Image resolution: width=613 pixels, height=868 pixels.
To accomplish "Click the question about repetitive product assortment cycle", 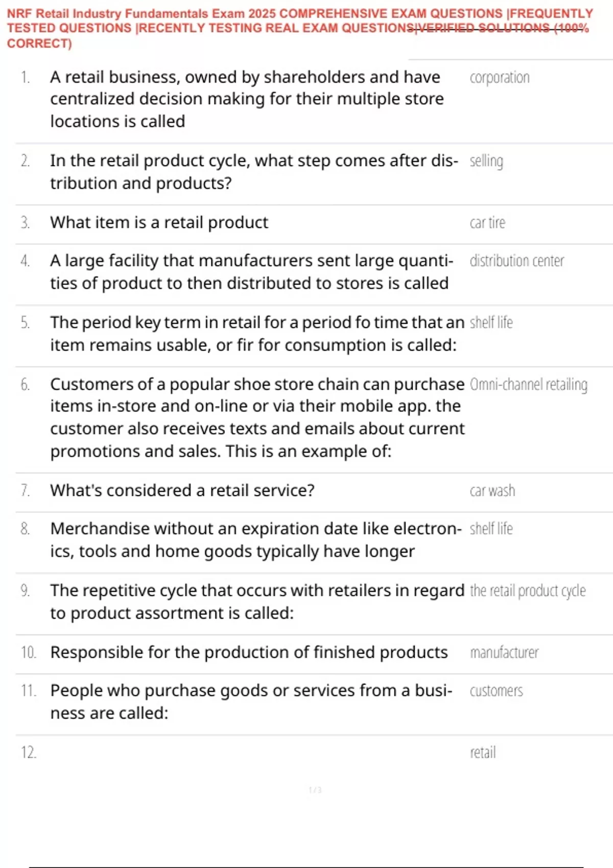I will 257,601.
